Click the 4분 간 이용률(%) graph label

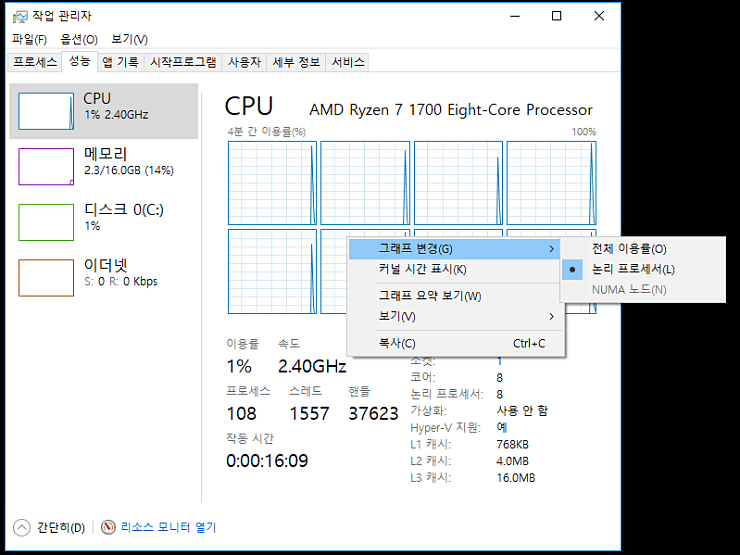[x=267, y=132]
